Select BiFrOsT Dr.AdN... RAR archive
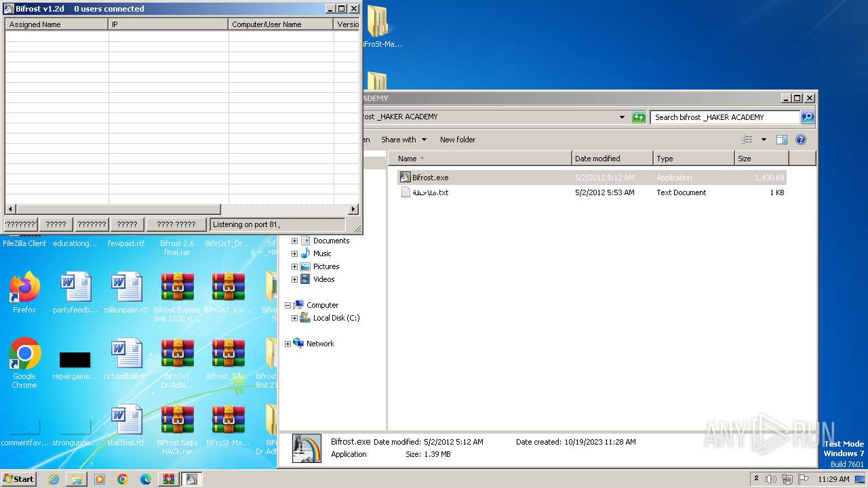The image size is (868, 488). coord(178,363)
